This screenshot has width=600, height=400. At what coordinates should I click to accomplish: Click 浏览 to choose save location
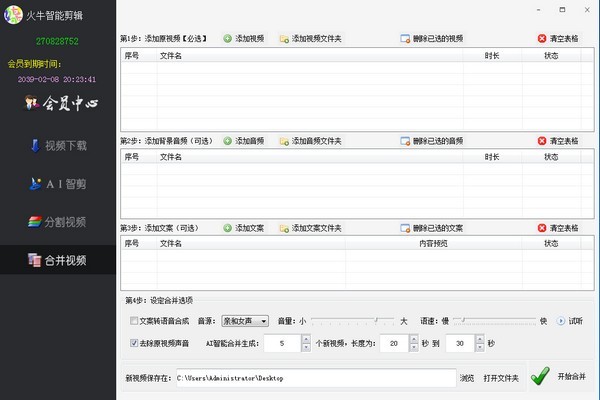click(467, 378)
